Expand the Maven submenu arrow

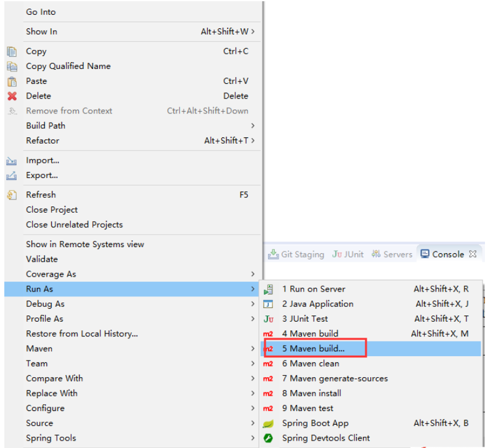253,348
